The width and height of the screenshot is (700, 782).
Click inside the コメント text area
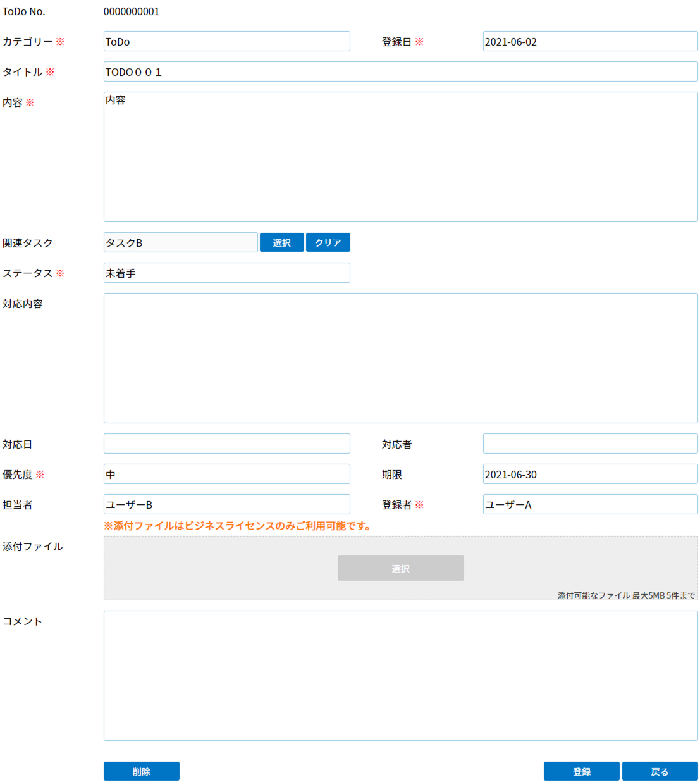(x=400, y=676)
